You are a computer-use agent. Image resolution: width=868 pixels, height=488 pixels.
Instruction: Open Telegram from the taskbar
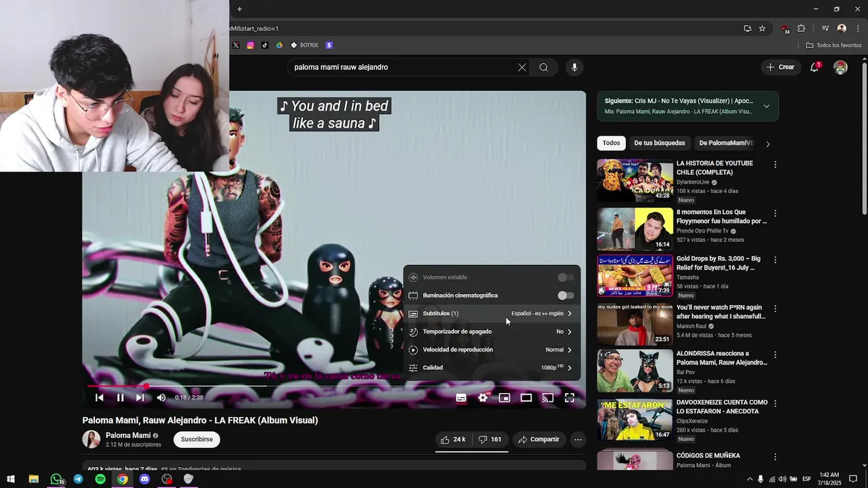click(78, 479)
